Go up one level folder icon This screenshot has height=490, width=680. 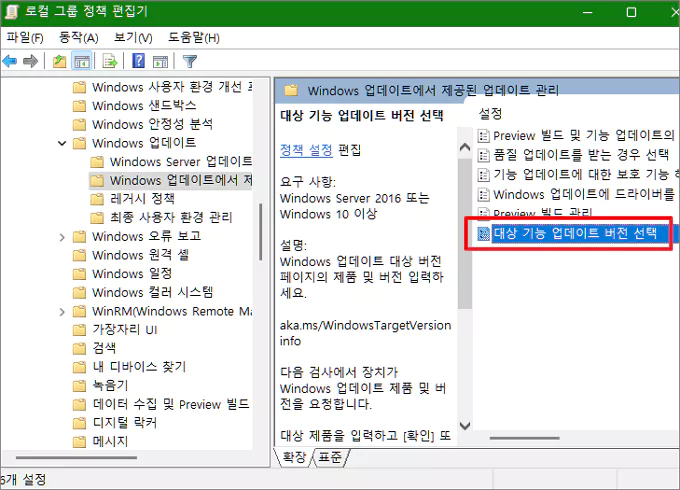point(59,61)
